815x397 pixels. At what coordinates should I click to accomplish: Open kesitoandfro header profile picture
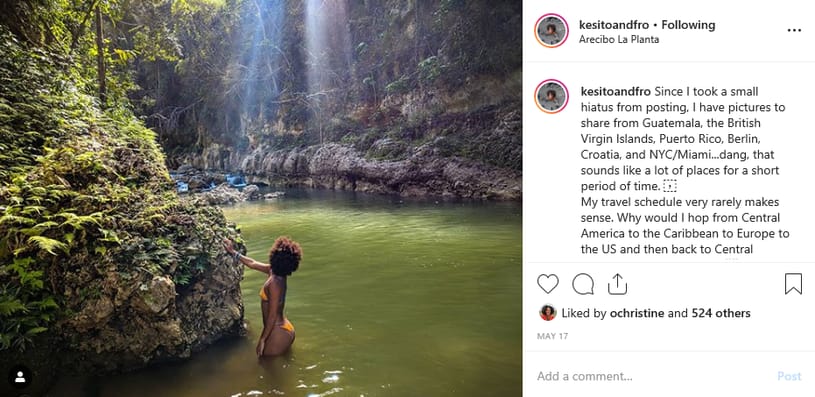[551, 31]
